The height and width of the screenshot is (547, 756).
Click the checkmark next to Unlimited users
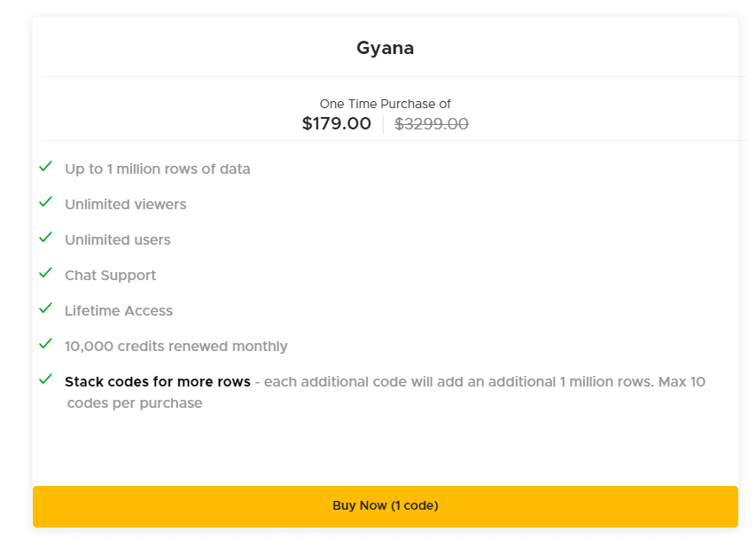pos(44,239)
